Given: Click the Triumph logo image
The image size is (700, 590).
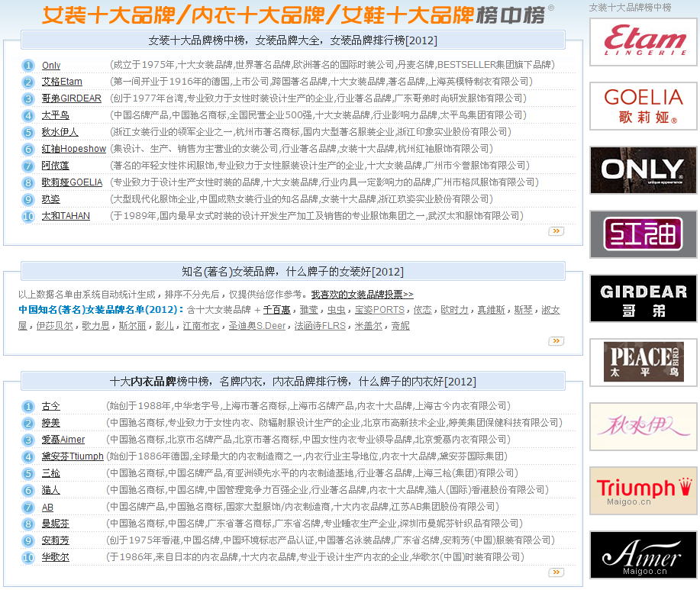Looking at the screenshot, I should 644,491.
